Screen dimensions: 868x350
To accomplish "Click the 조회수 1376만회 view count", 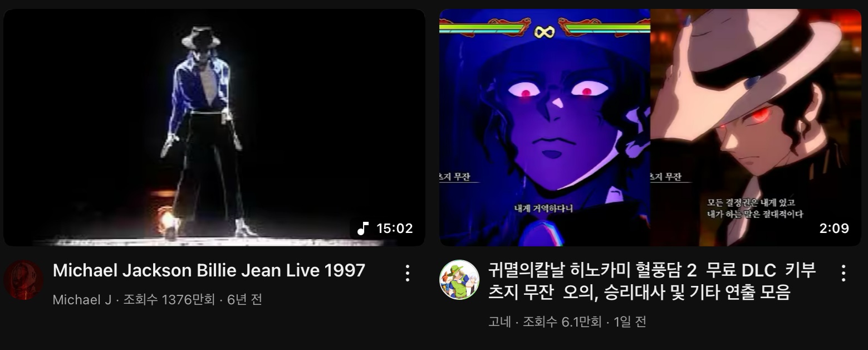I will pyautogui.click(x=169, y=300).
